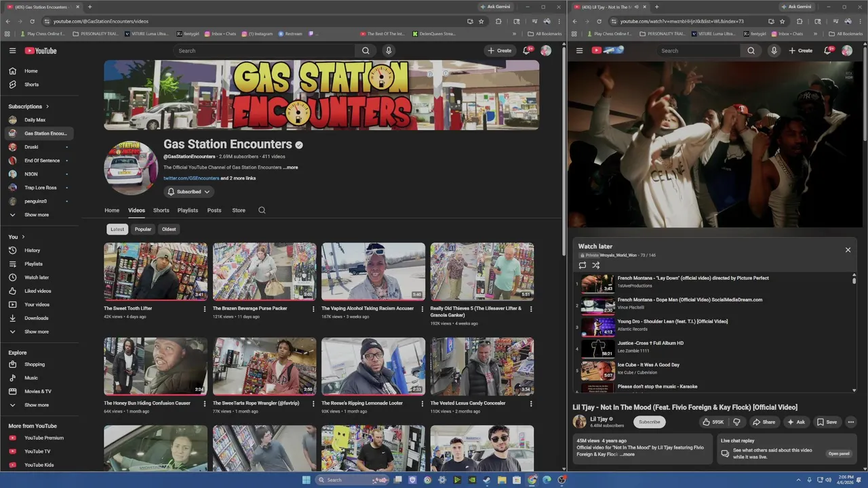The image size is (868, 488).
Task: Open options menu for The Brazen Beverage Purse Packer
Action: 313,309
